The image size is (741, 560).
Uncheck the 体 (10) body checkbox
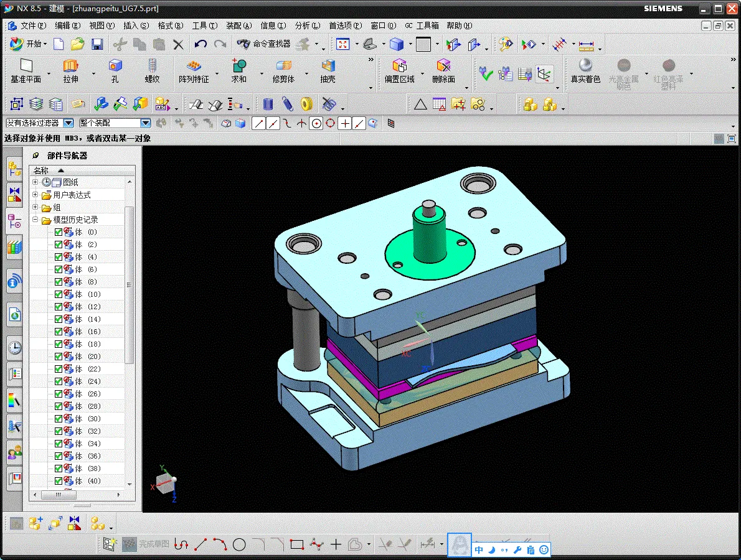(59, 294)
